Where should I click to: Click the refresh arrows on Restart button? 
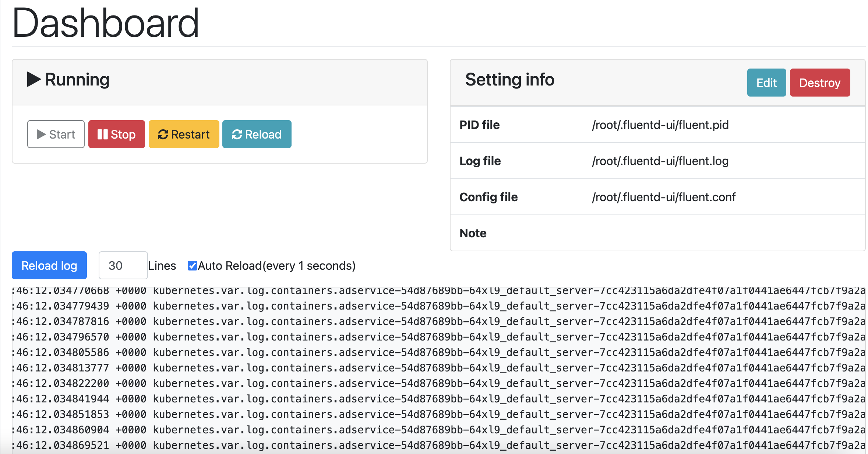click(163, 135)
